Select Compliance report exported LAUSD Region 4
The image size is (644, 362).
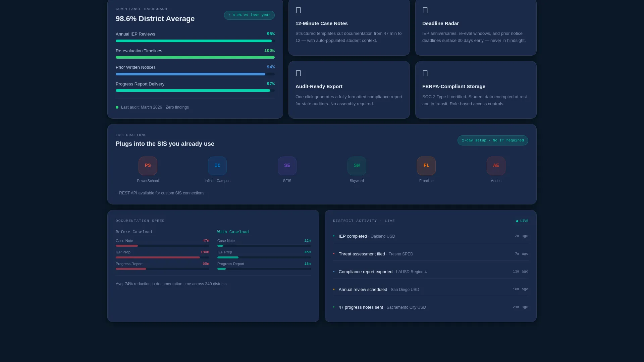point(431,271)
